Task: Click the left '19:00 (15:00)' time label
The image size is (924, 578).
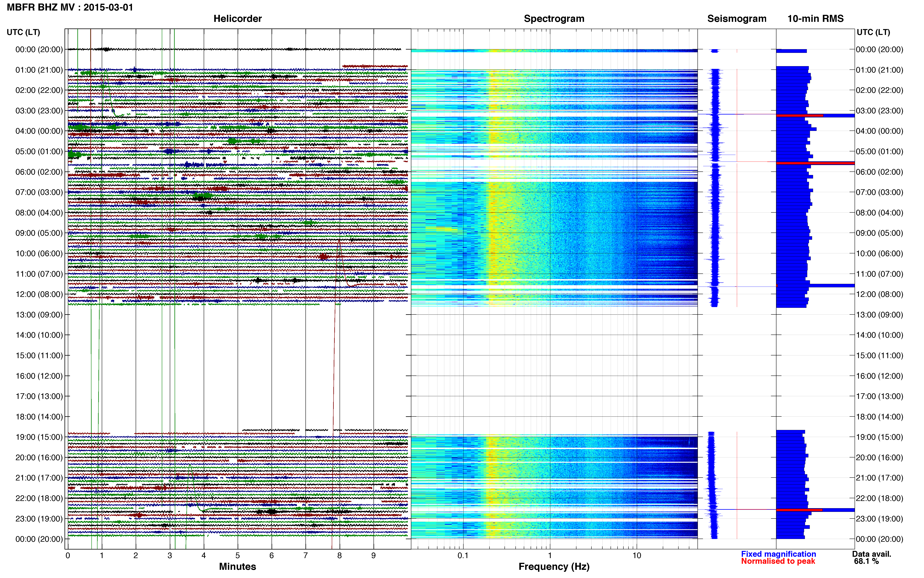Action: [39, 437]
